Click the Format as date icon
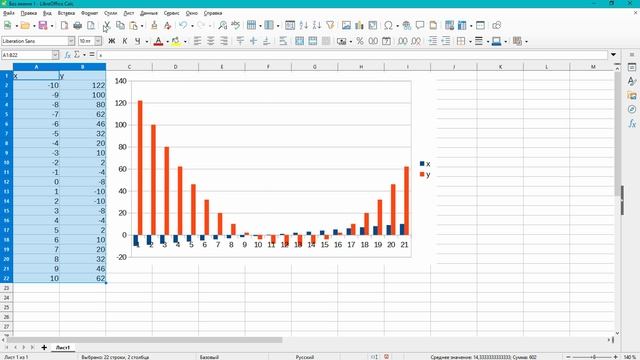640x360 pixels. [386, 41]
